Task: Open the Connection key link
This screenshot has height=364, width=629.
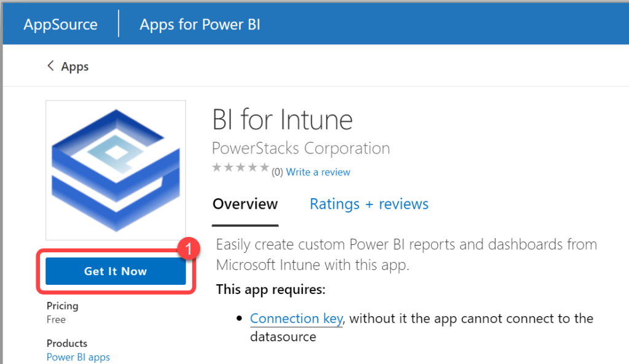Action: coord(295,319)
